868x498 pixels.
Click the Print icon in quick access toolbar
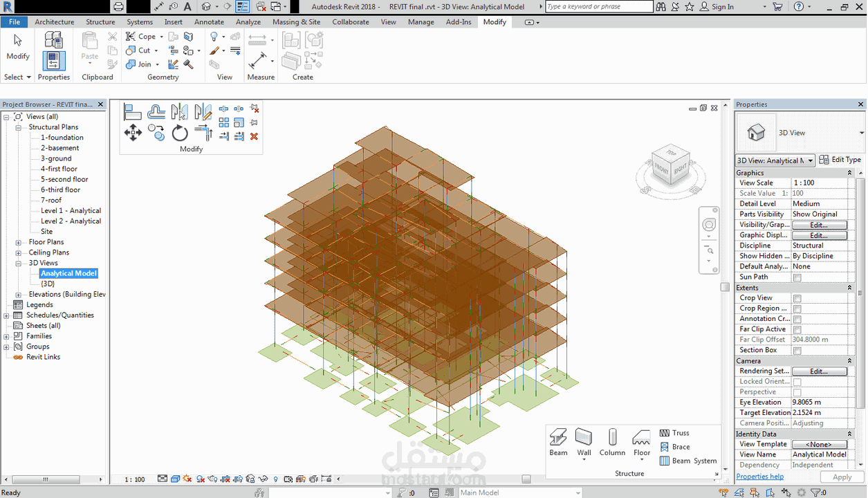pyautogui.click(x=118, y=7)
